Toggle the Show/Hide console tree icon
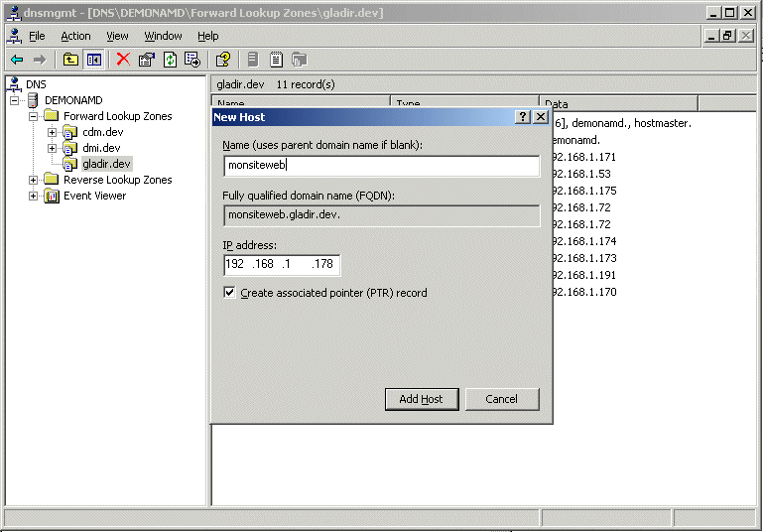The image size is (763, 532). pyautogui.click(x=93, y=60)
